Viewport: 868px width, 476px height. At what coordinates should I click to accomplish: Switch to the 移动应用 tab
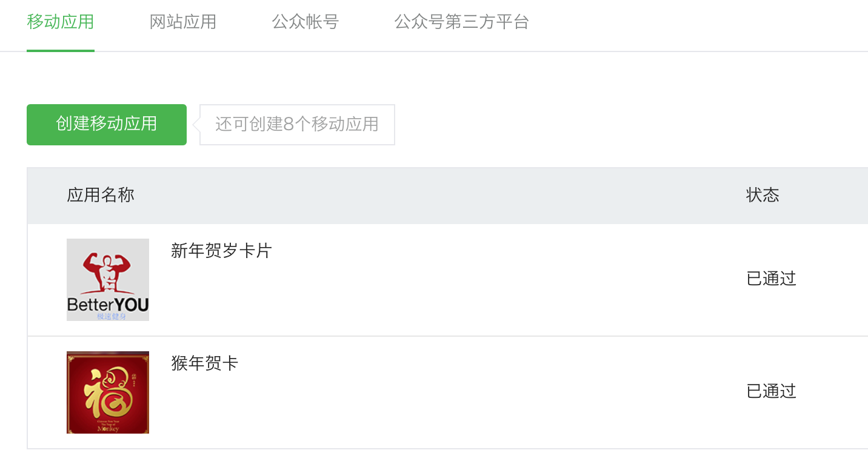click(60, 21)
